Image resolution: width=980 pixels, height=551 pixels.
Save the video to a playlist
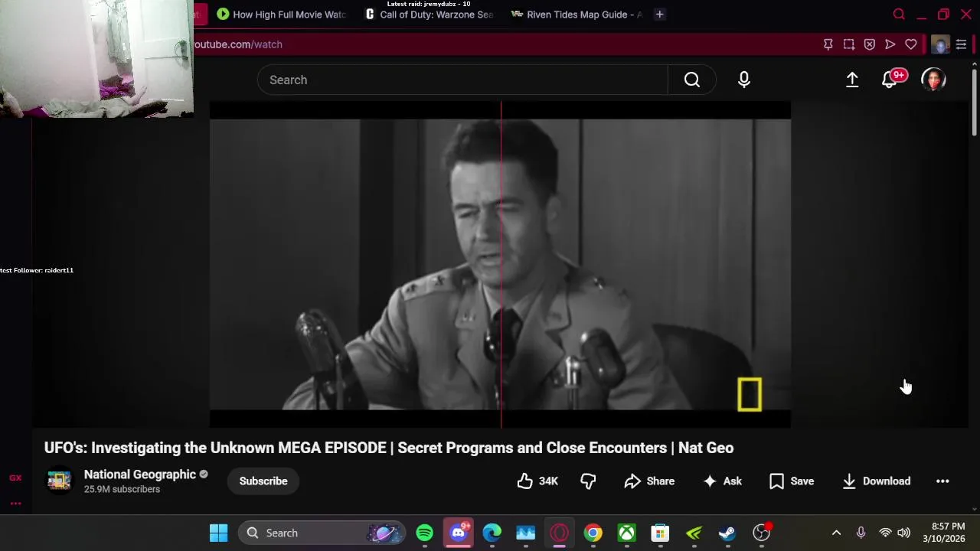[x=792, y=481]
